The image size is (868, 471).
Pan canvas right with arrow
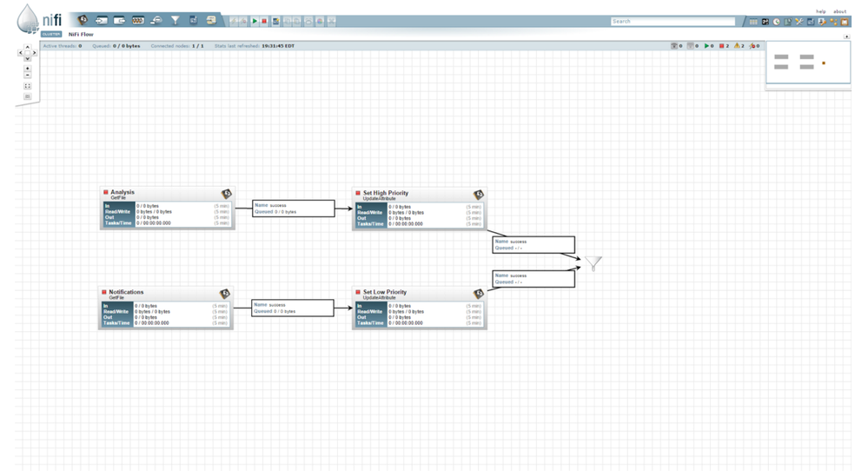click(34, 53)
